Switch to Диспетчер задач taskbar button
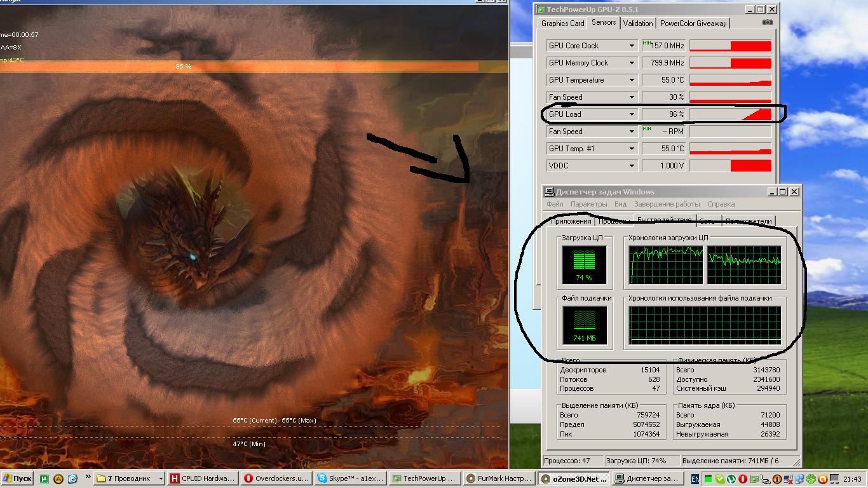The image size is (868, 488). click(x=648, y=478)
